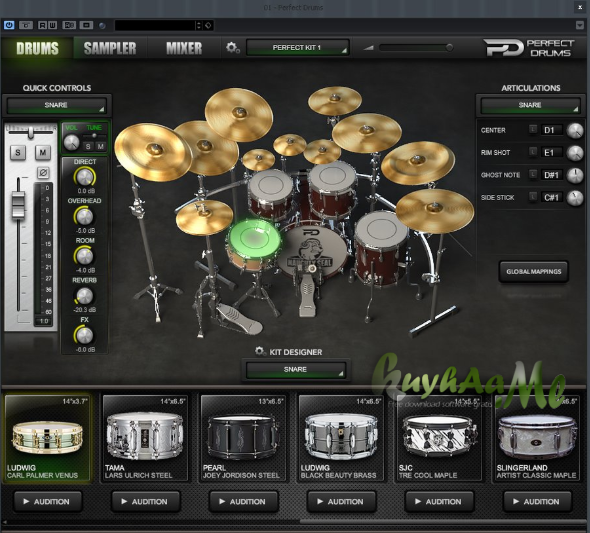Open the Kit Designer Snare dropdown

tap(295, 370)
